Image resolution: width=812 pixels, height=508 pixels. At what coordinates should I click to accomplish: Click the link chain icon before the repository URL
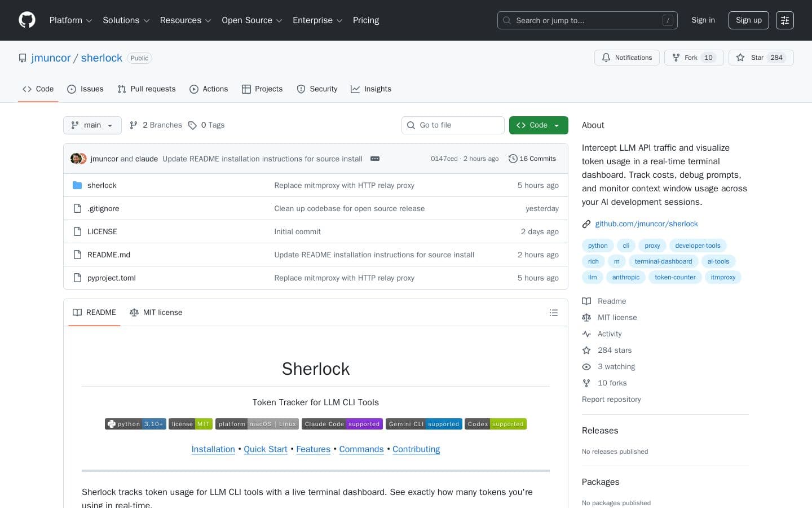coord(586,224)
